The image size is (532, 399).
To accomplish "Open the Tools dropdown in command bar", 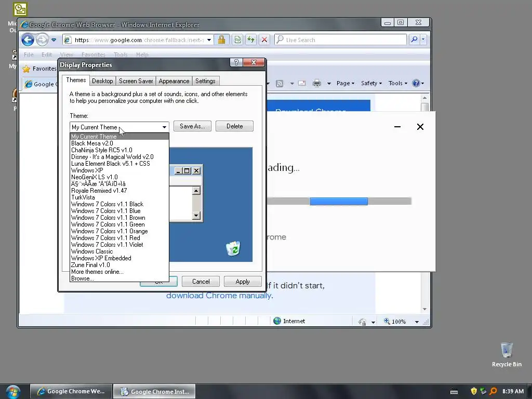I will tap(397, 84).
